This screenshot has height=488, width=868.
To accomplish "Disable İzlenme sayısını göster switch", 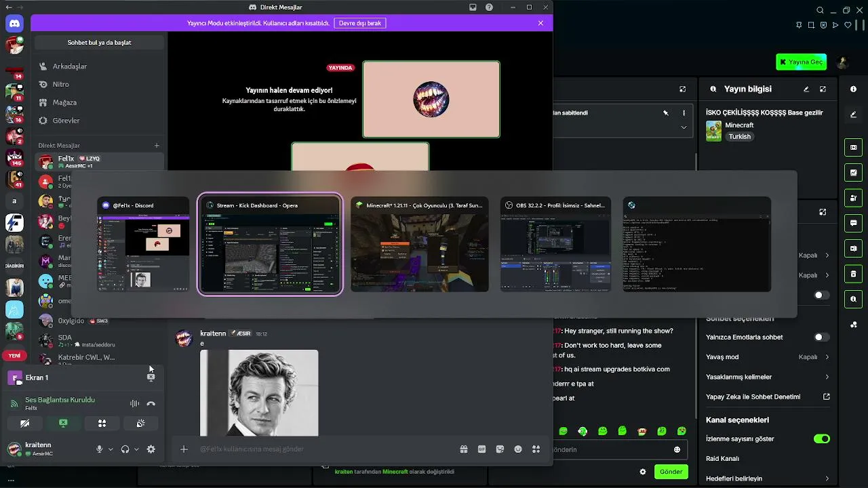I will click(x=821, y=439).
